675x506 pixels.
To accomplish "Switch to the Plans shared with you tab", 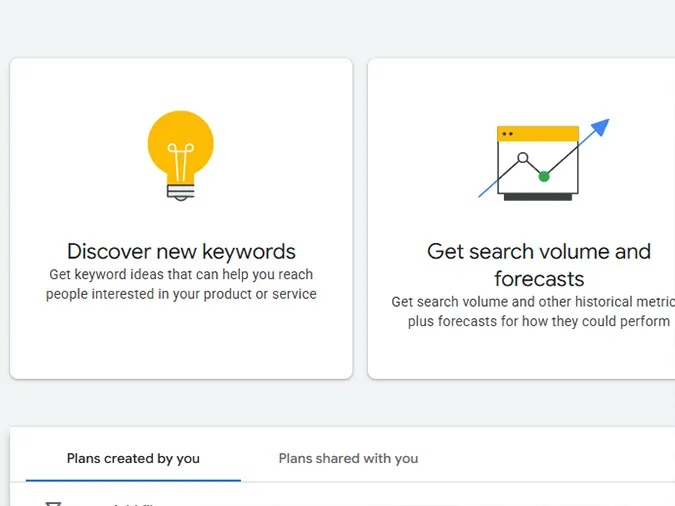I will coord(348,459).
